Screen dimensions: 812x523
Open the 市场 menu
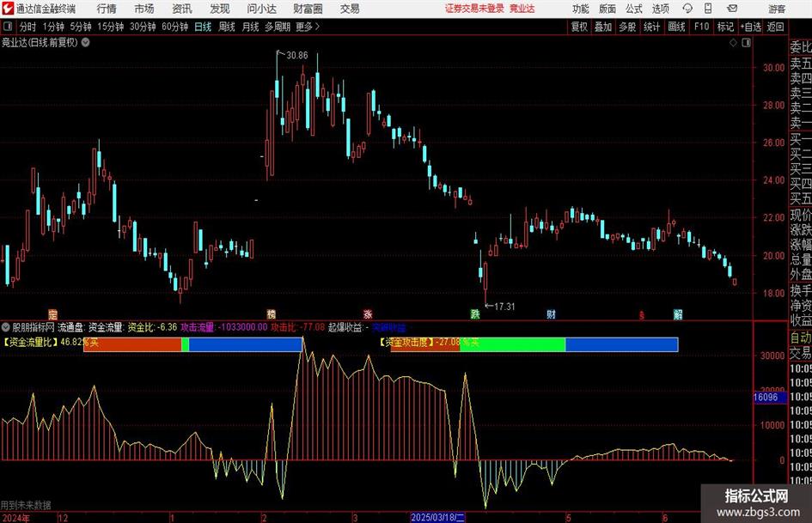tap(144, 9)
